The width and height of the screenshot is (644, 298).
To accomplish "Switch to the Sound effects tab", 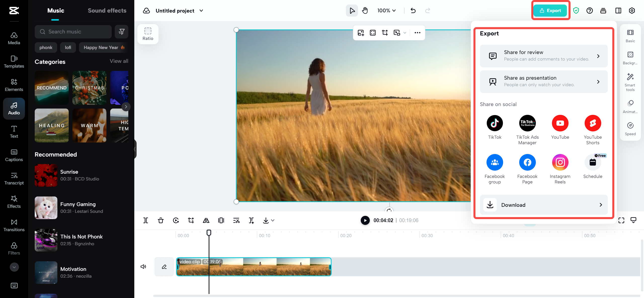I will pyautogui.click(x=107, y=10).
